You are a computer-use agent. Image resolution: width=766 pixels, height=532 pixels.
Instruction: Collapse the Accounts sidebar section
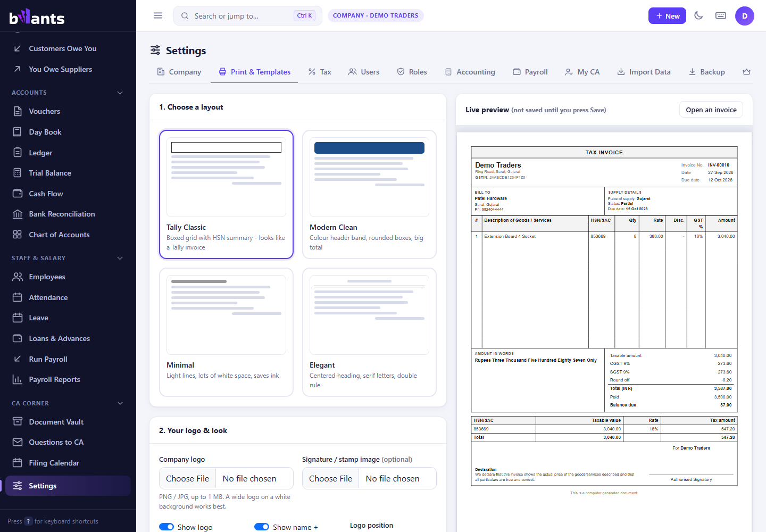point(120,93)
